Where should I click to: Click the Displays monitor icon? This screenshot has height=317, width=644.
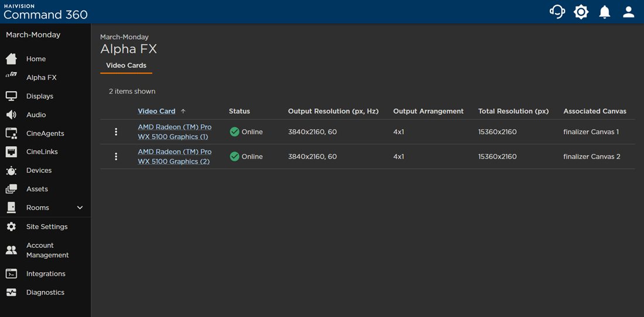12,96
